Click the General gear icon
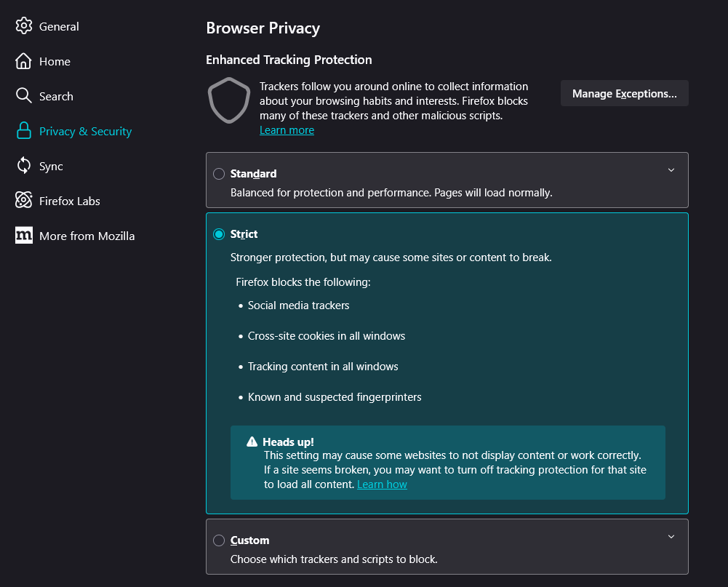 point(24,26)
